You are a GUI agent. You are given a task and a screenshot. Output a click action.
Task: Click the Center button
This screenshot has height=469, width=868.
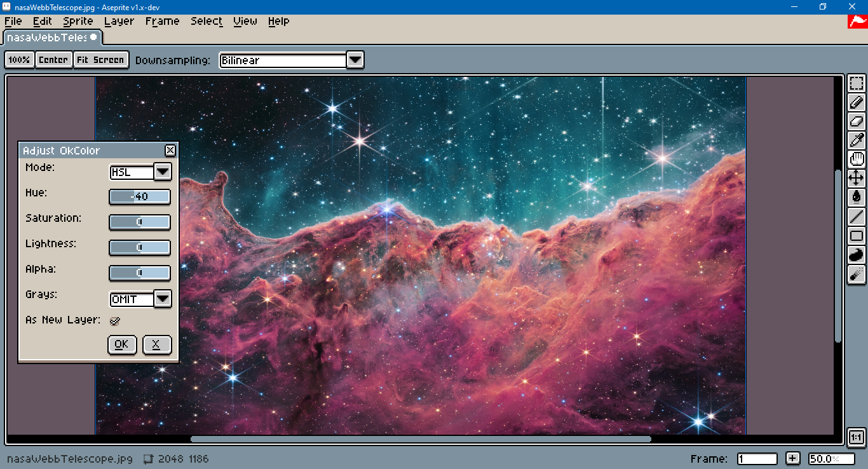(53, 60)
